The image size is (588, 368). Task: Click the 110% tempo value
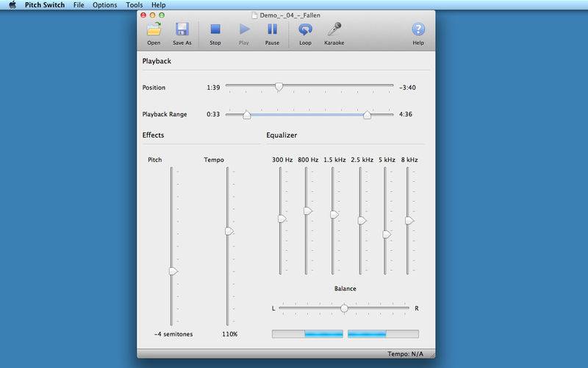coord(229,334)
